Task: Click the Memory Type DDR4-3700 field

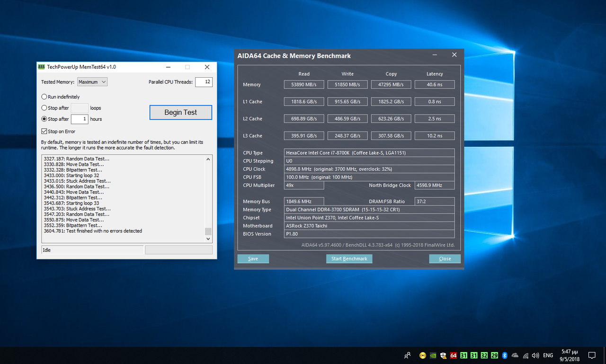Action: (369, 210)
